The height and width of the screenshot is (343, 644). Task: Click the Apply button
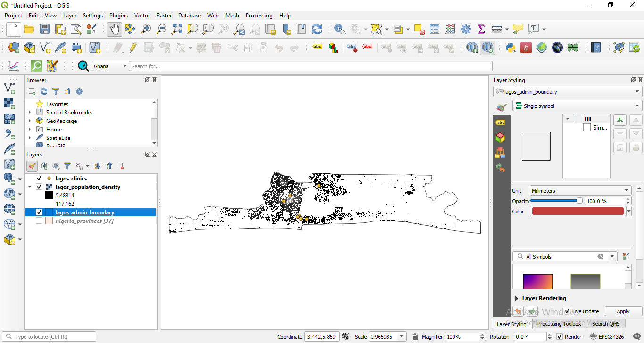click(x=623, y=311)
